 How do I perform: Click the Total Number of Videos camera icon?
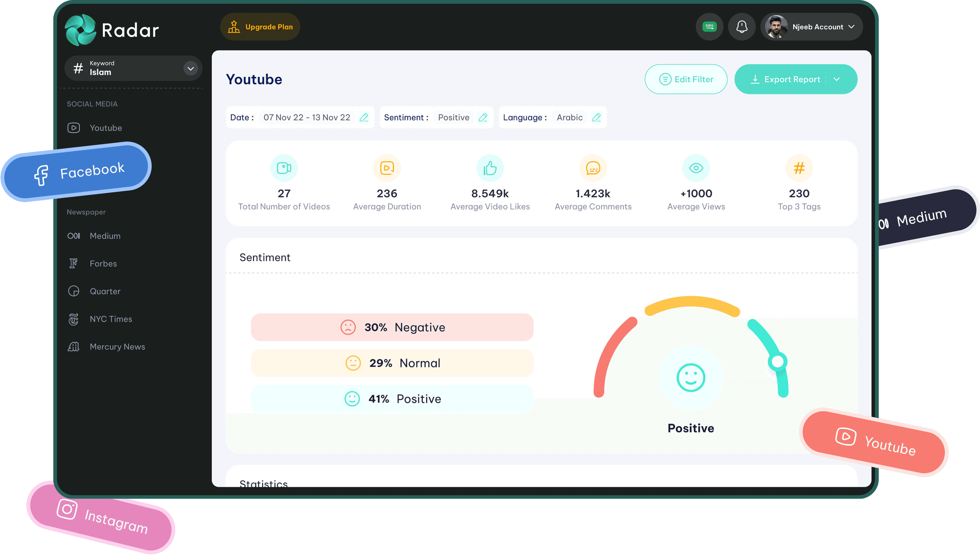point(284,168)
